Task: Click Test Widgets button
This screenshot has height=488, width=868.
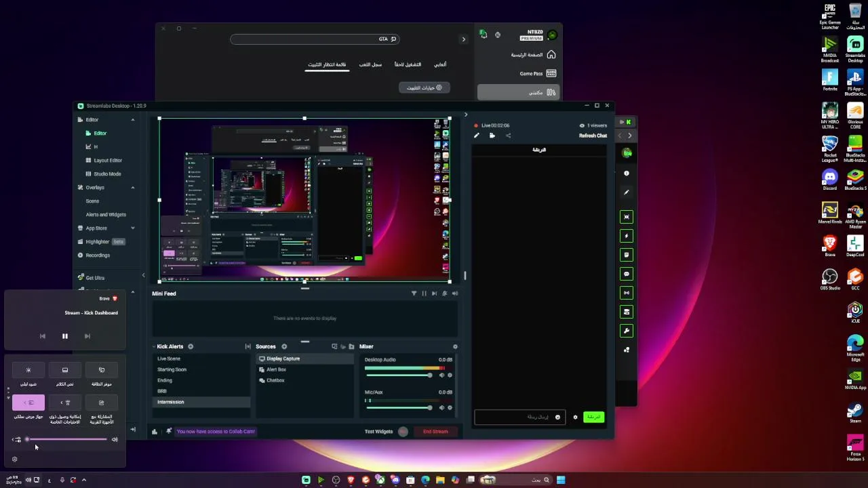Action: point(378,431)
